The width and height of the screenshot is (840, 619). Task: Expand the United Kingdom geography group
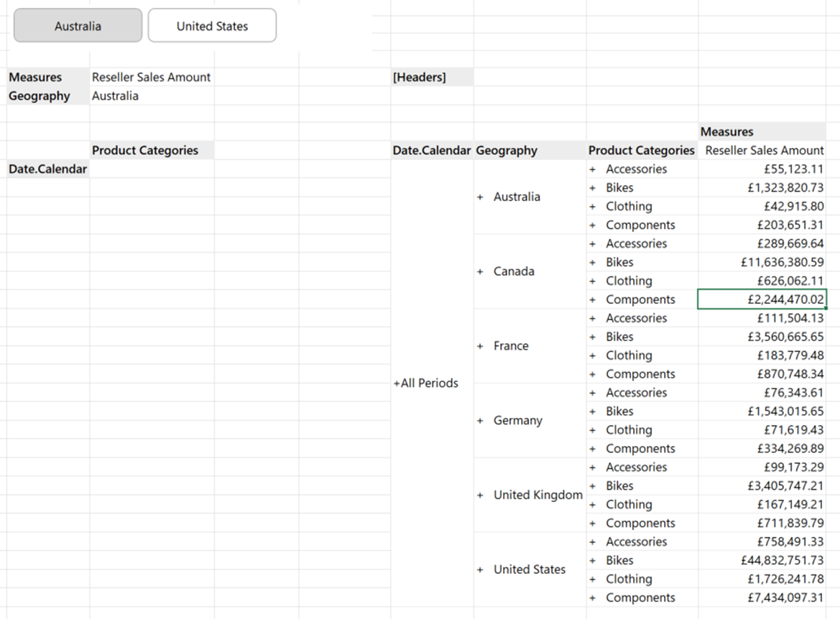pos(480,495)
